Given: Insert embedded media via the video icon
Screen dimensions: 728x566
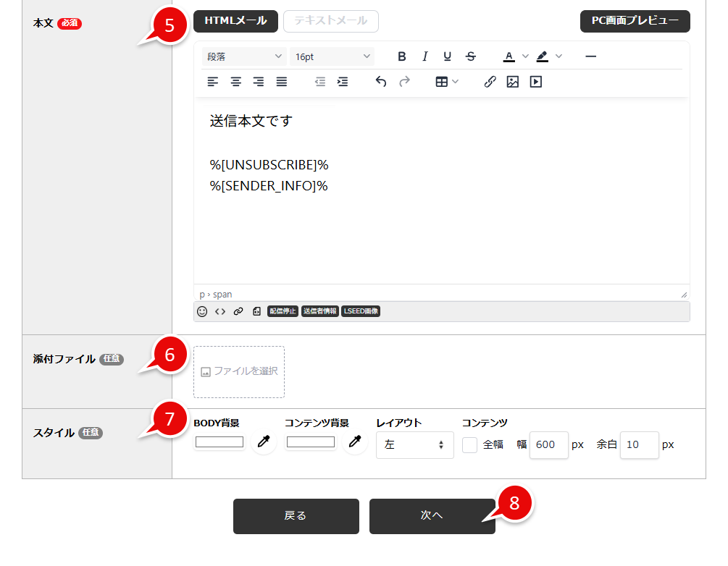Looking at the screenshot, I should click(x=535, y=81).
